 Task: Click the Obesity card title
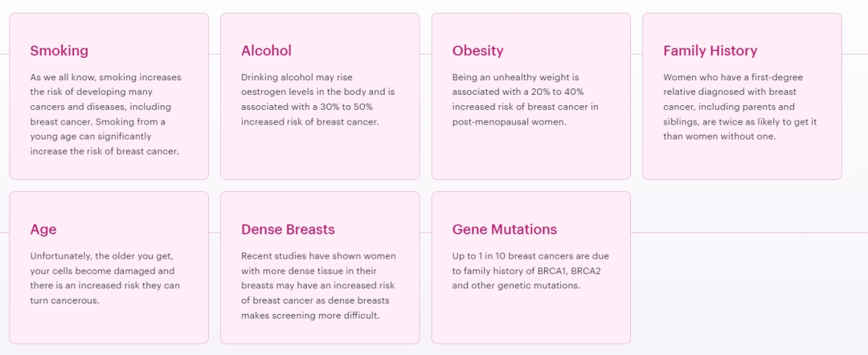(x=477, y=51)
